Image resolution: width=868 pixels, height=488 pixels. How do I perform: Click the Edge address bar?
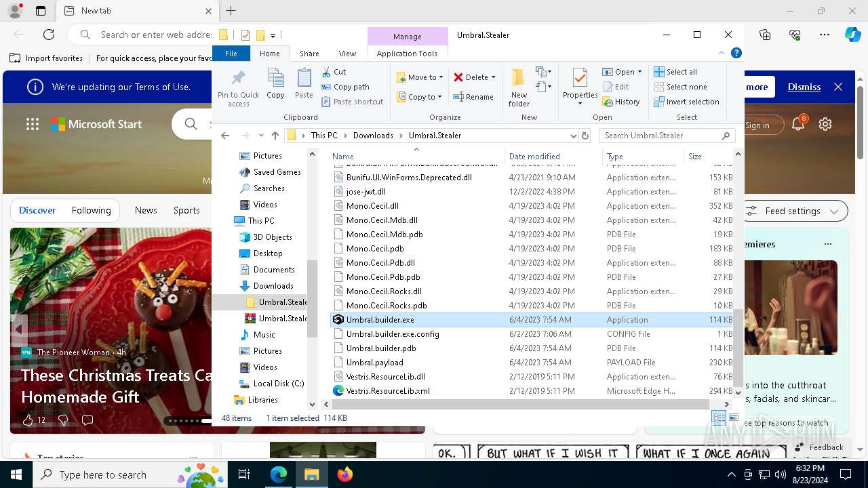tap(155, 35)
